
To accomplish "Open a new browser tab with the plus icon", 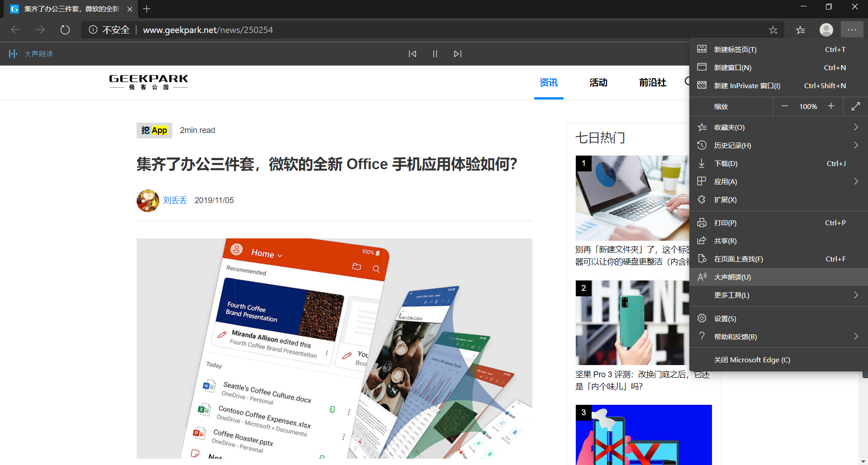I will coord(147,9).
